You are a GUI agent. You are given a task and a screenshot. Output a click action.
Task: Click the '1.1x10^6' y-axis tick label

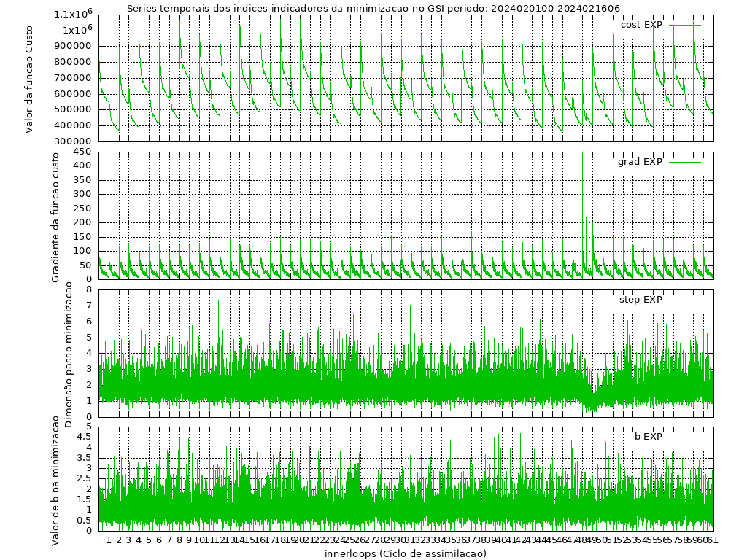click(71, 15)
